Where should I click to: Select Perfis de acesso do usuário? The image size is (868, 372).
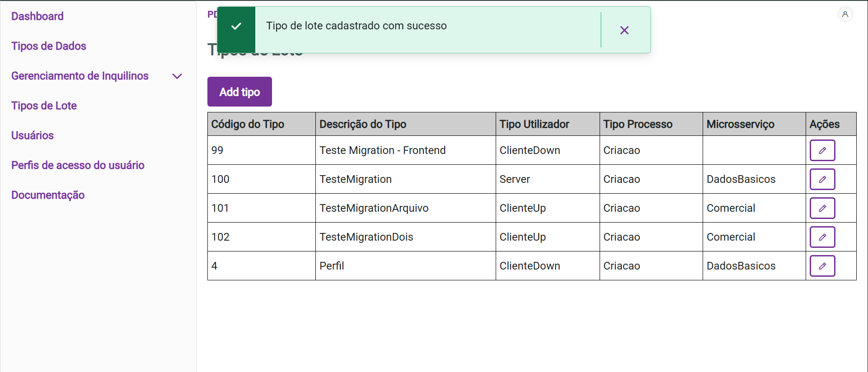tap(78, 165)
